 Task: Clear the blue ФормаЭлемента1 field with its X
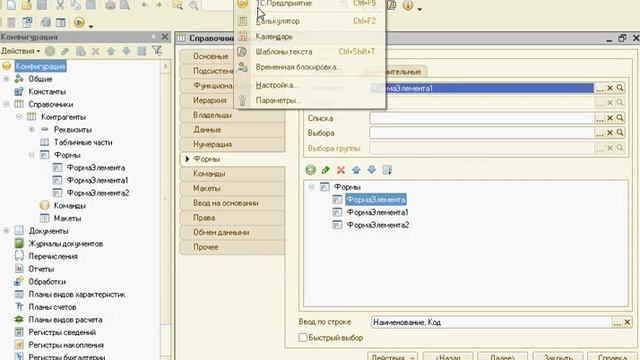[610, 88]
